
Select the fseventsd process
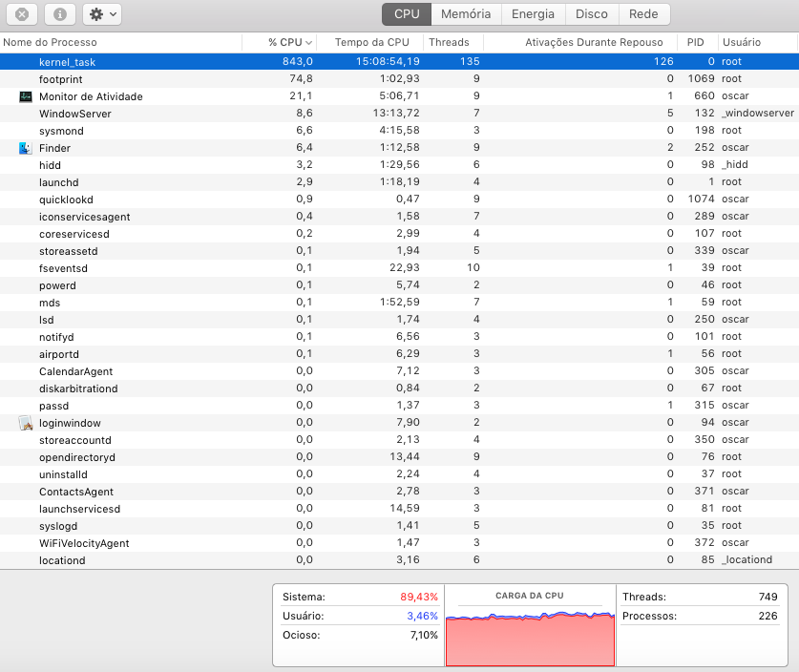point(399,268)
